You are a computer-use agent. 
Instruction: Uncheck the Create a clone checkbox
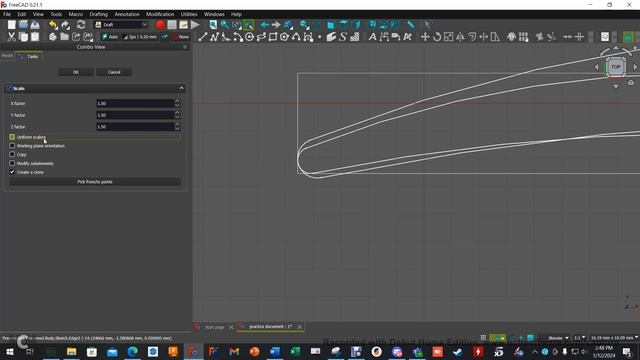point(12,172)
